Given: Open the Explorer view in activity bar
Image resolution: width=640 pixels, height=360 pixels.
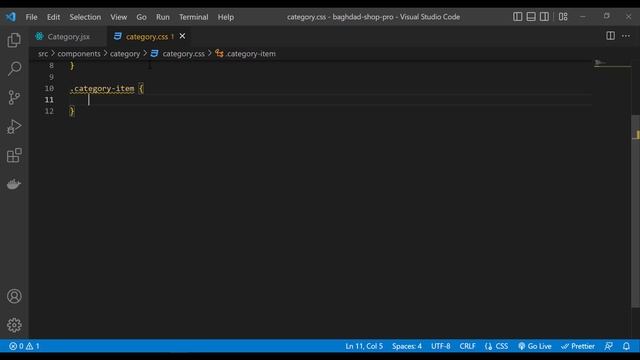Looking at the screenshot, I should [x=14, y=40].
